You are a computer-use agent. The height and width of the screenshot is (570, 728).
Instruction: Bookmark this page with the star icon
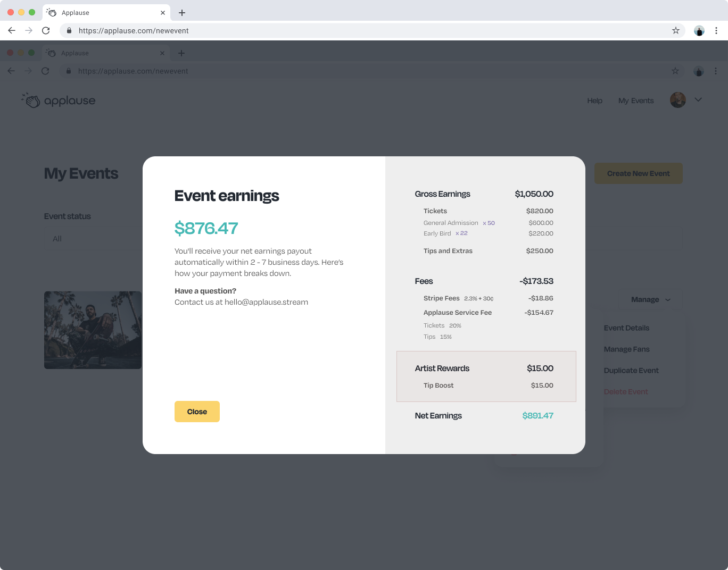(x=675, y=30)
